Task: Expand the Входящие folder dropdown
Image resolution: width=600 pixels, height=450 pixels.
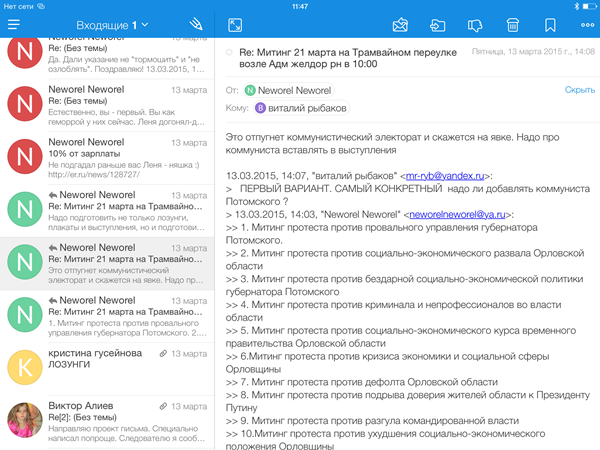Action: 112,25
